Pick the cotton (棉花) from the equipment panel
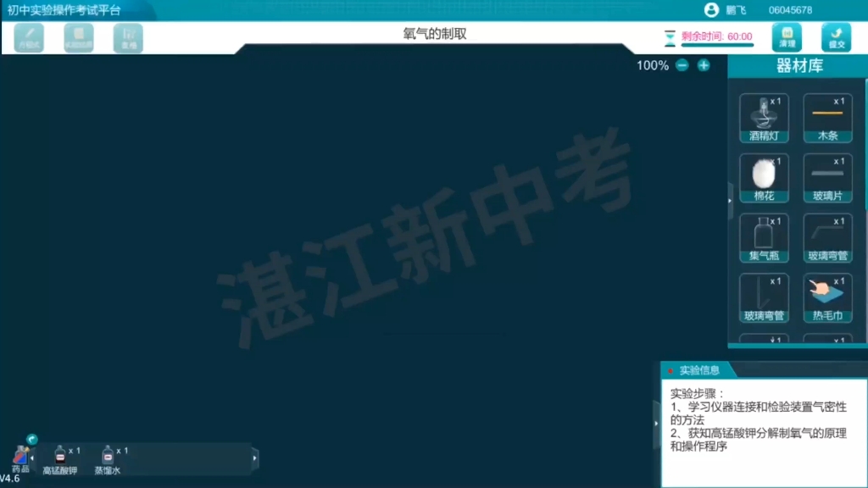The width and height of the screenshot is (868, 488). 764,177
